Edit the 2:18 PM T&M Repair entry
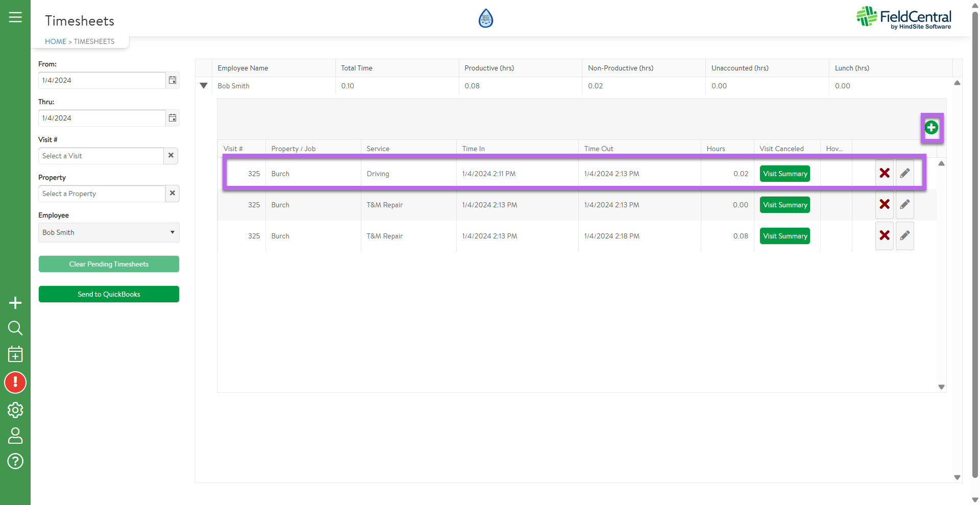980x505 pixels. [x=904, y=236]
